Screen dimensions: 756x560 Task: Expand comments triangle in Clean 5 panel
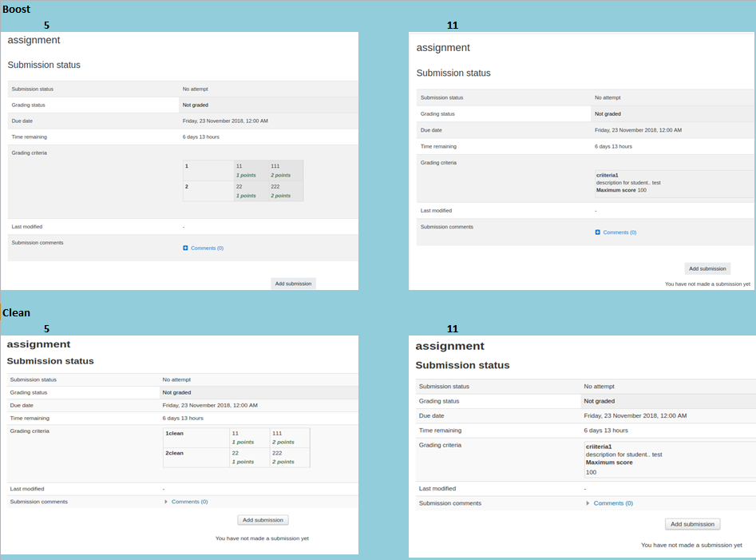166,502
